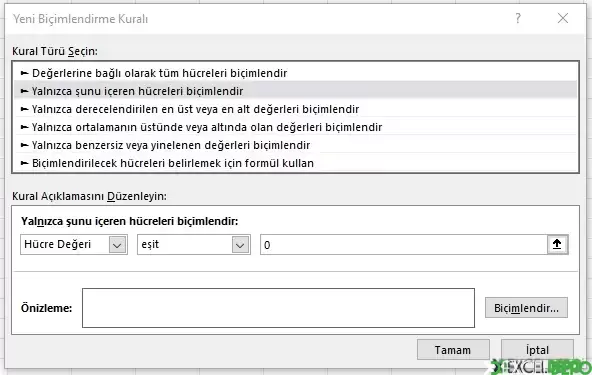Open the help question mark icon
Viewport: 592px width, 375px height.
point(518,18)
